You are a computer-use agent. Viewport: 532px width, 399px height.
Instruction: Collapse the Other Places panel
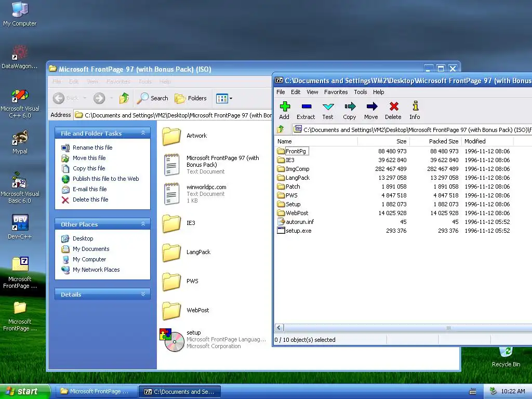point(143,224)
